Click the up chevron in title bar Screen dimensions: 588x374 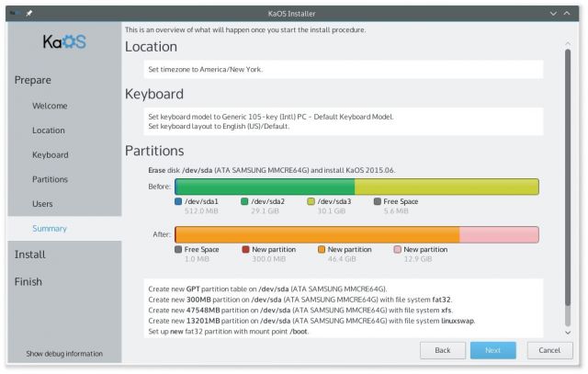(x=567, y=14)
